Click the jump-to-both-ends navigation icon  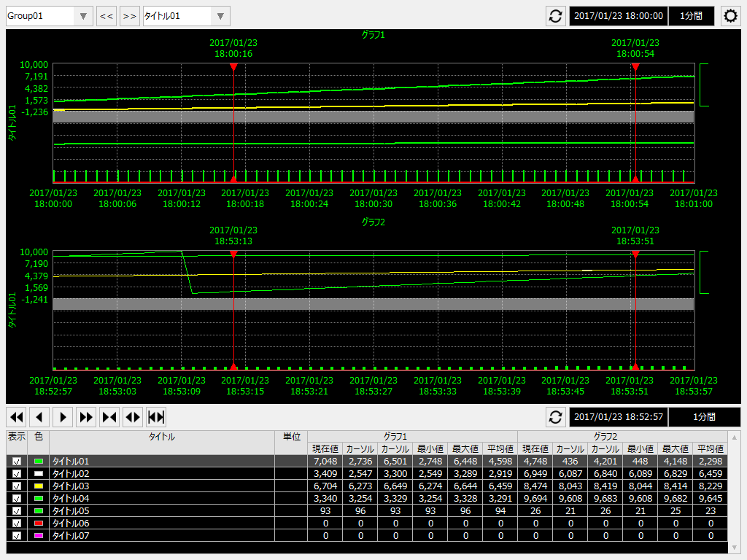click(x=156, y=417)
